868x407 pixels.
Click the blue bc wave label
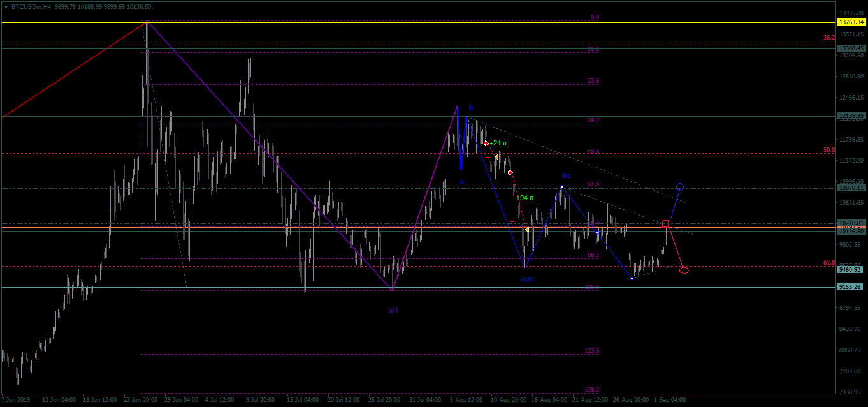(x=566, y=175)
